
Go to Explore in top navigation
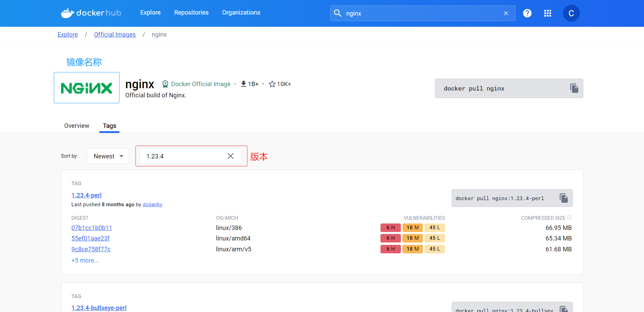[x=150, y=13]
